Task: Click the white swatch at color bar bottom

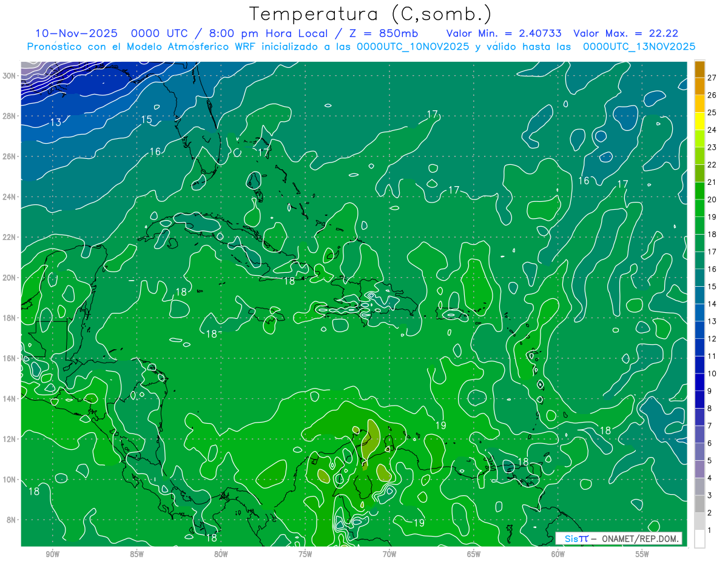Action: tap(699, 539)
